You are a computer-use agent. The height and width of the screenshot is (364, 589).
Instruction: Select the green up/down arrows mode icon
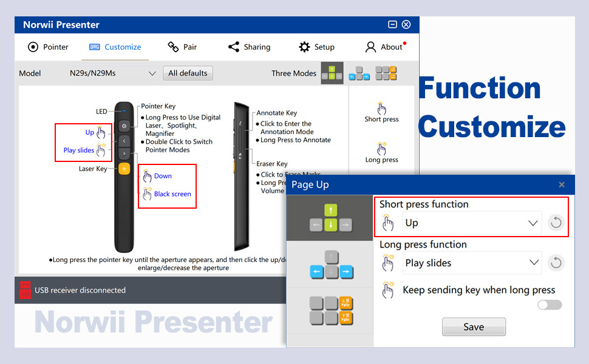(332, 73)
